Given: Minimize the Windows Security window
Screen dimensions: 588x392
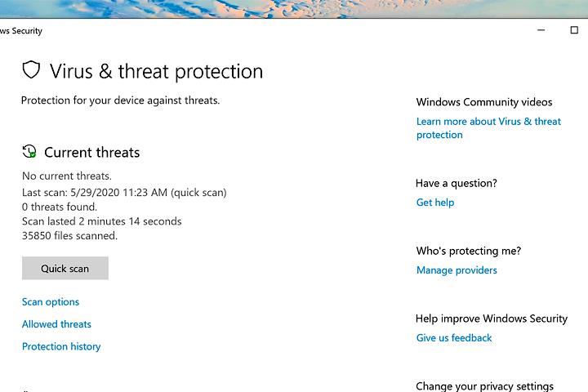Looking at the screenshot, I should [541, 30].
